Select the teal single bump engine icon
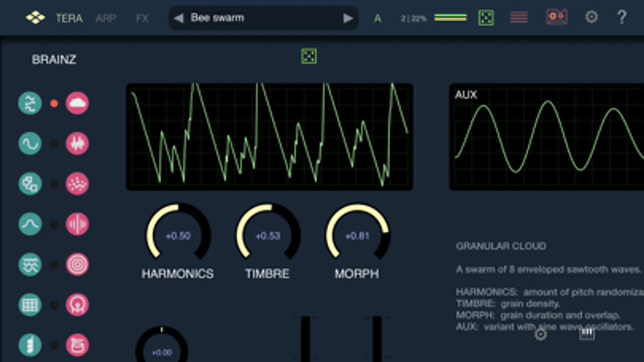The image size is (644, 362). tap(30, 224)
